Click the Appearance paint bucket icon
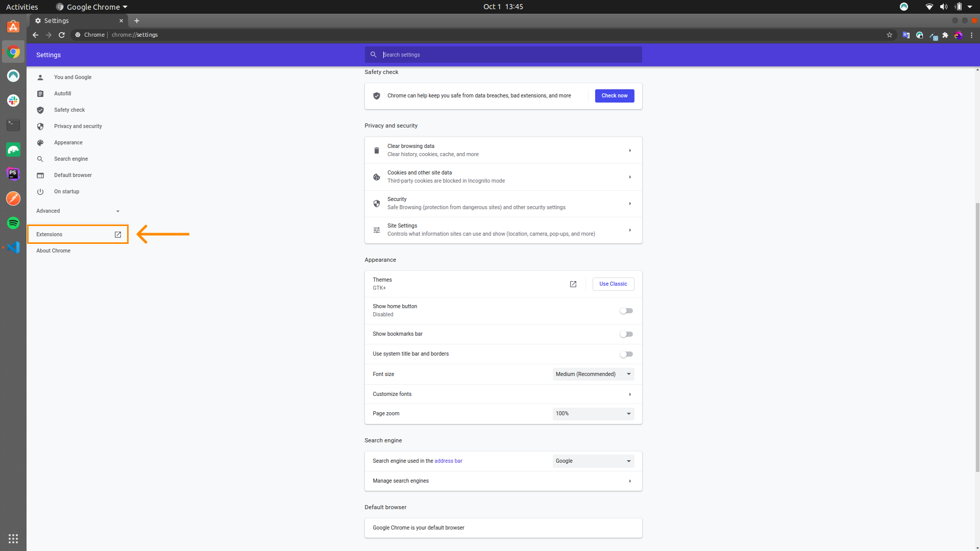980x551 pixels. (x=40, y=143)
